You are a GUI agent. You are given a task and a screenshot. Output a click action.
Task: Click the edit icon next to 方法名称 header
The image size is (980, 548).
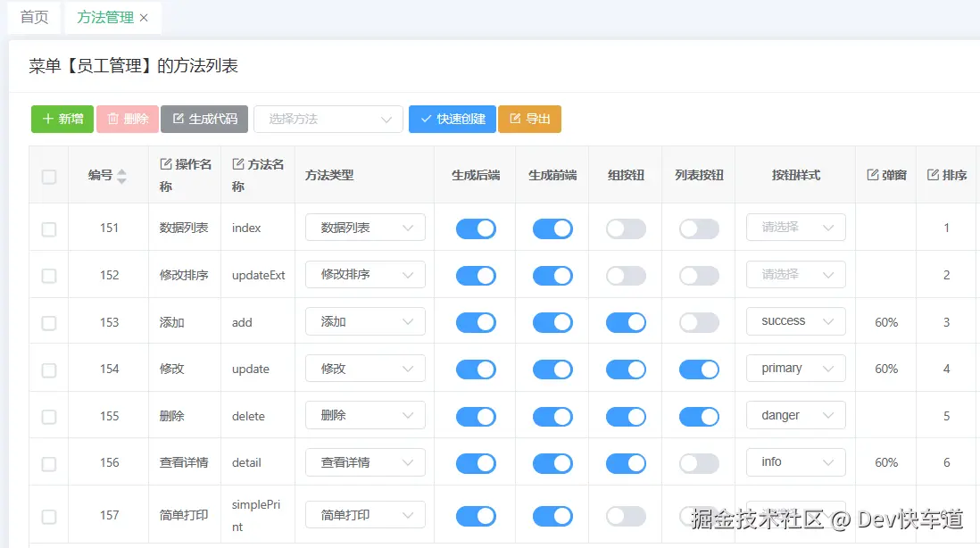point(238,164)
